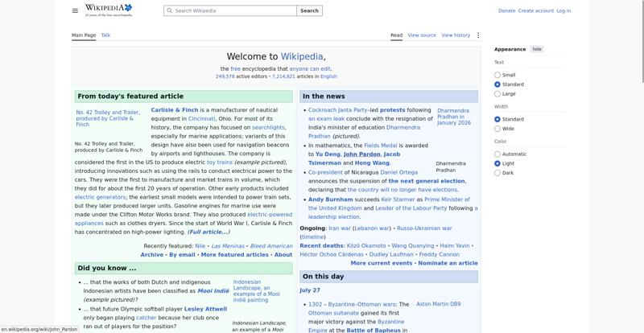Switch to the Talk tab
Screen dimensions: 644x333
coord(105,35)
